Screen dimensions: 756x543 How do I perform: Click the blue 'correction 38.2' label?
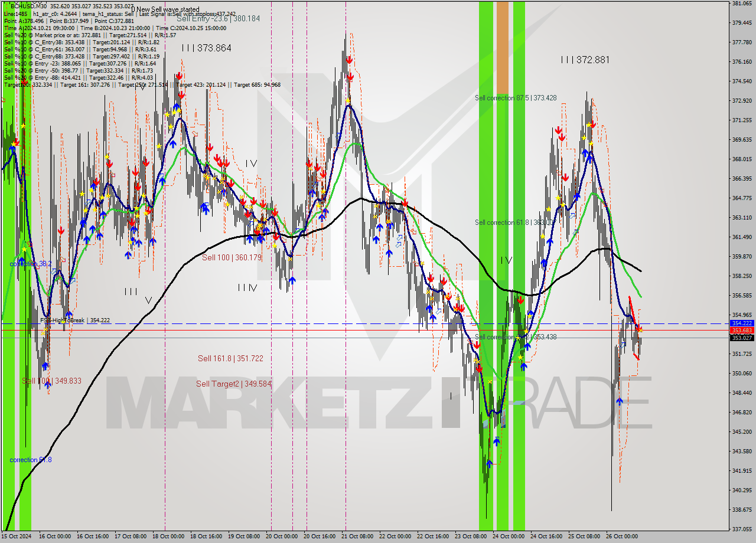click(31, 264)
